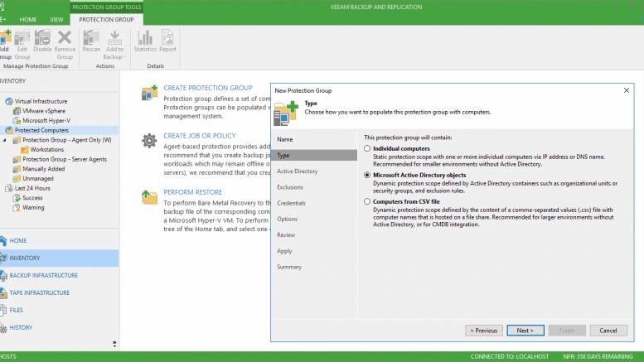Collapse Protection Group - Agent Only (W)
This screenshot has width=644, height=362.
pos(4,140)
